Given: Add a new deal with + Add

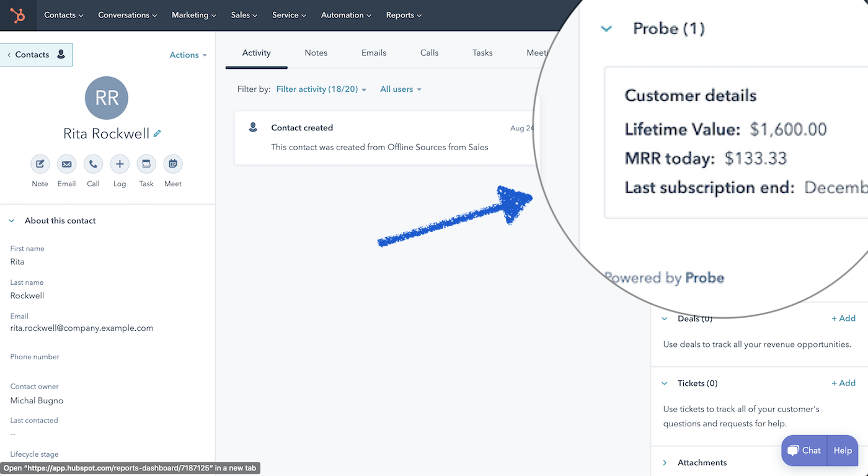Looking at the screenshot, I should point(843,318).
